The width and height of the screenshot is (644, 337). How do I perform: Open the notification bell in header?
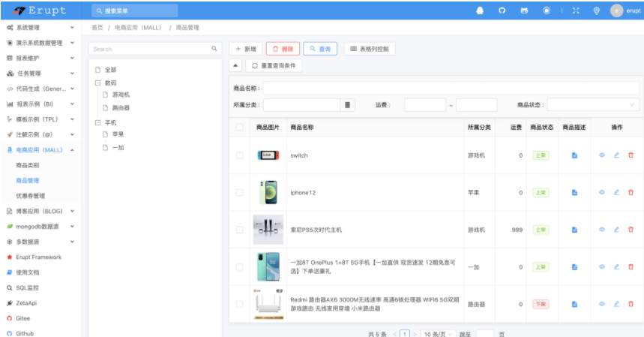(479, 11)
